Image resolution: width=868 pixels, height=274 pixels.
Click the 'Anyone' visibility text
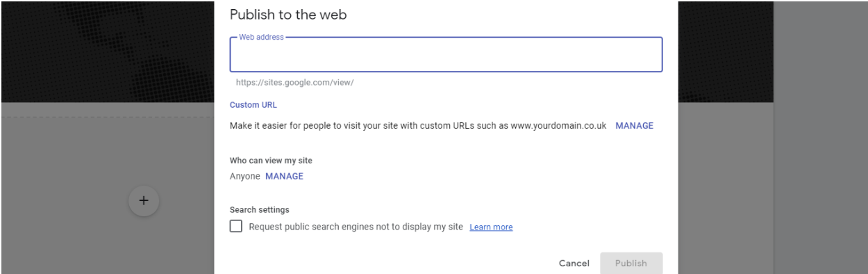click(x=245, y=176)
